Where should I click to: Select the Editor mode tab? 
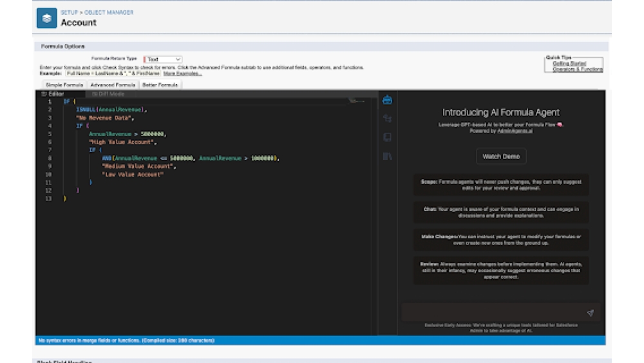(53, 94)
